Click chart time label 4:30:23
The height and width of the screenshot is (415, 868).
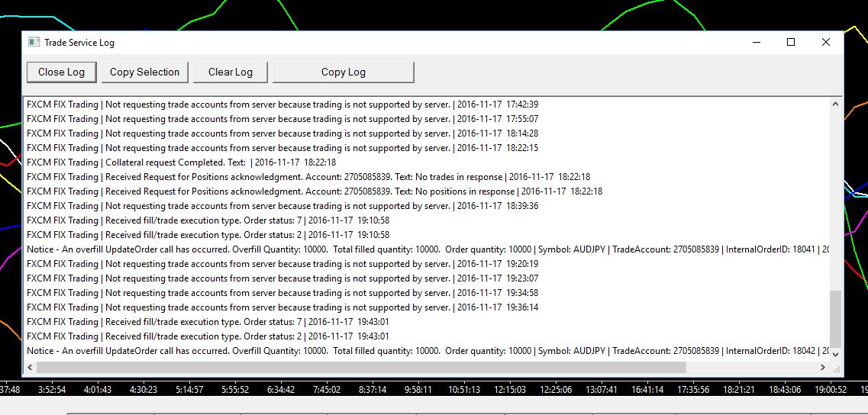[x=144, y=390]
